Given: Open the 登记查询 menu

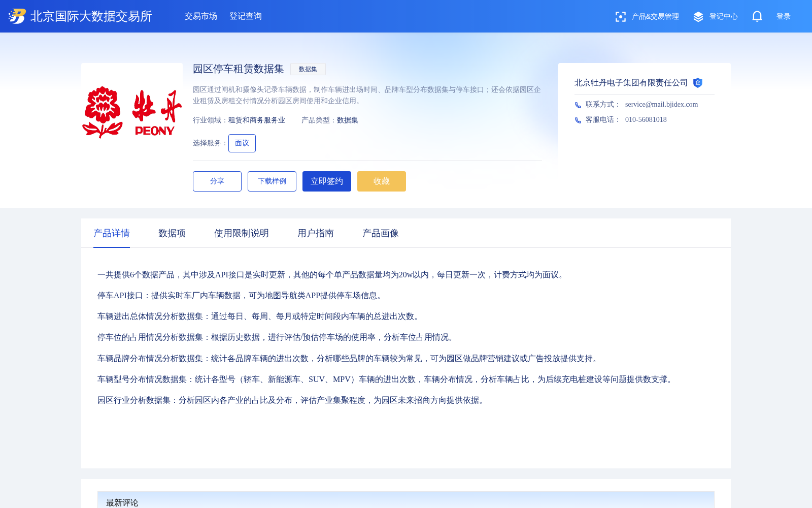Looking at the screenshot, I should click(x=246, y=16).
